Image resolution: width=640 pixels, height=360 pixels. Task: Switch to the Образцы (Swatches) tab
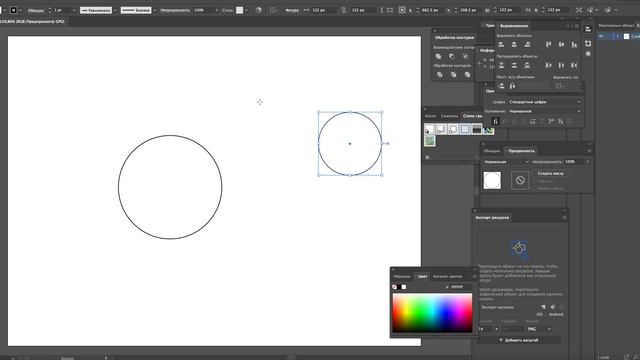tap(402, 276)
